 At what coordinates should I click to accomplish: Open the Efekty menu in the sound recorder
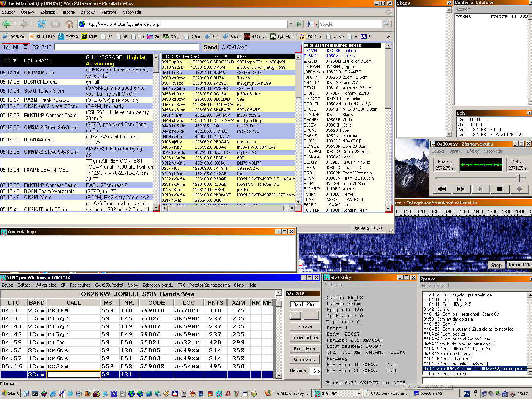(x=473, y=151)
